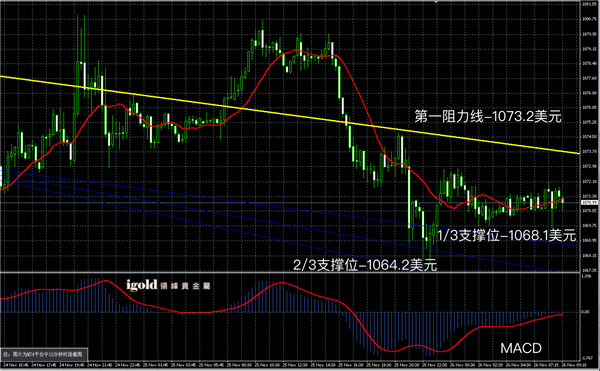Select the yellow resistance trendline
The height and width of the screenshot is (371, 600).
pyautogui.click(x=290, y=115)
